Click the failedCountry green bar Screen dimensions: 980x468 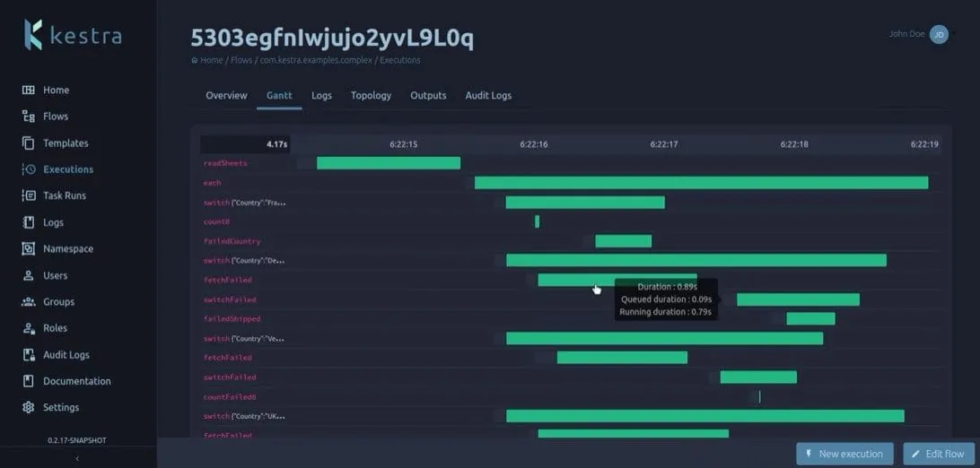(x=623, y=241)
